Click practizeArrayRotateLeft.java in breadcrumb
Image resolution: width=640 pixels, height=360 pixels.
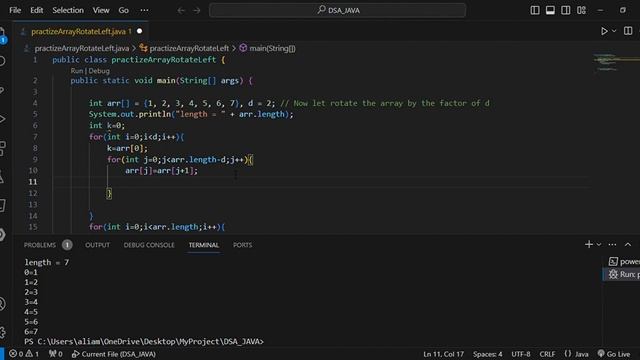(82, 48)
